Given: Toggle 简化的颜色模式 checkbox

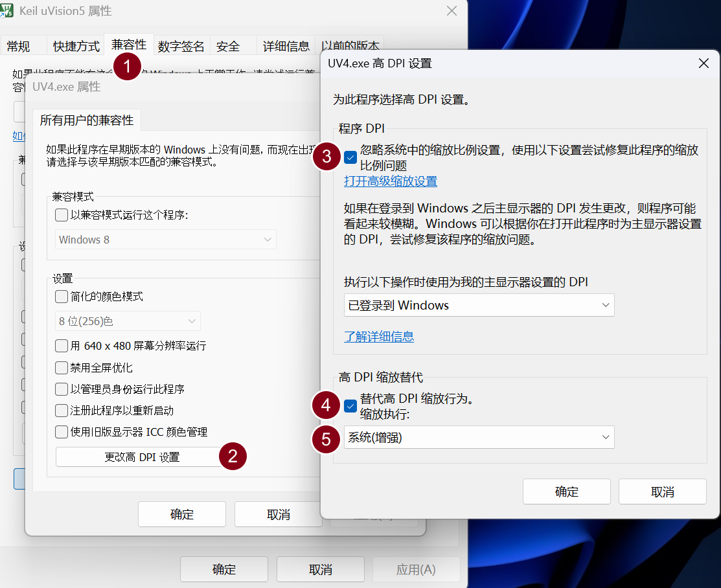Looking at the screenshot, I should coord(62,297).
